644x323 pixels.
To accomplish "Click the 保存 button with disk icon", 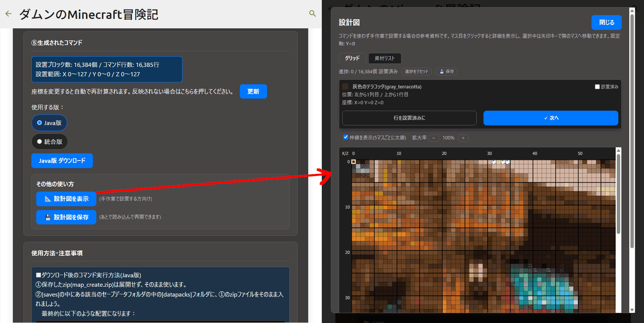I will tap(446, 71).
